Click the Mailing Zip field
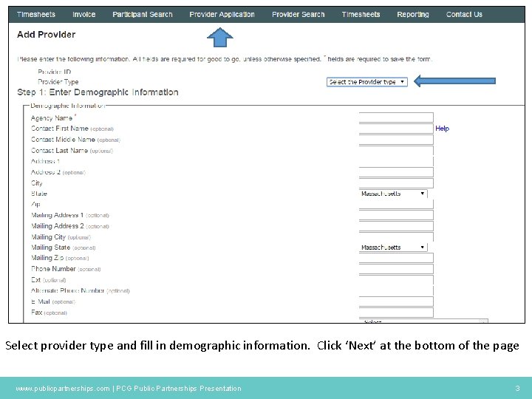 click(396, 258)
